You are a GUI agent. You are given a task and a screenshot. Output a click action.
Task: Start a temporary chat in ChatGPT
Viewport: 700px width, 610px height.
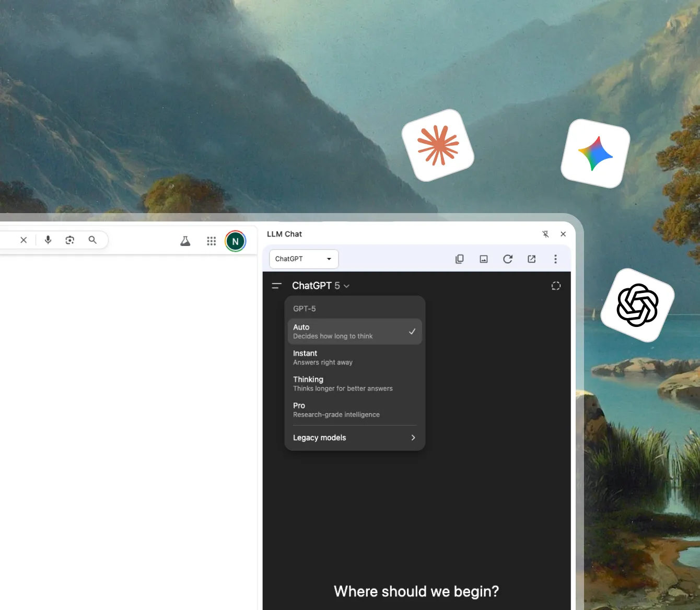click(x=556, y=286)
